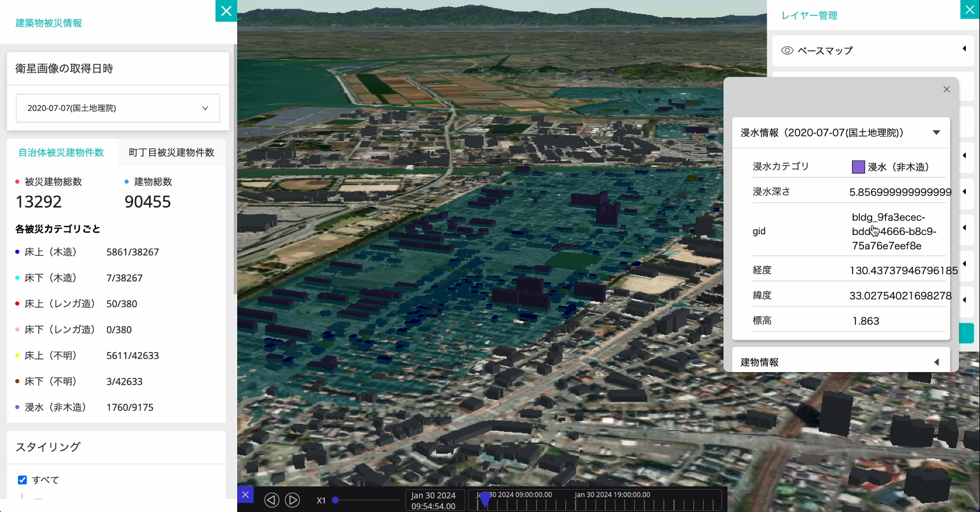980x512 pixels.
Task: Click the 緯度 value 33.02754021698278
Action: point(900,296)
